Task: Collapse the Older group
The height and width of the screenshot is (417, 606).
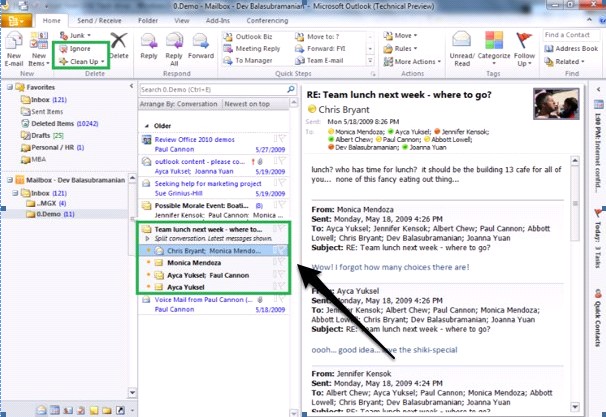Action: 146,126
